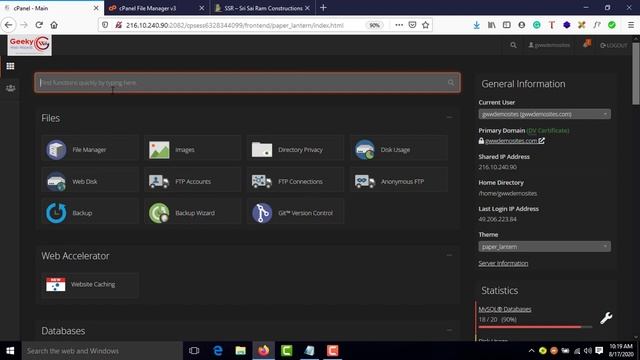Open the Current User dropdown
The height and width of the screenshot is (360, 640).
coord(544,114)
